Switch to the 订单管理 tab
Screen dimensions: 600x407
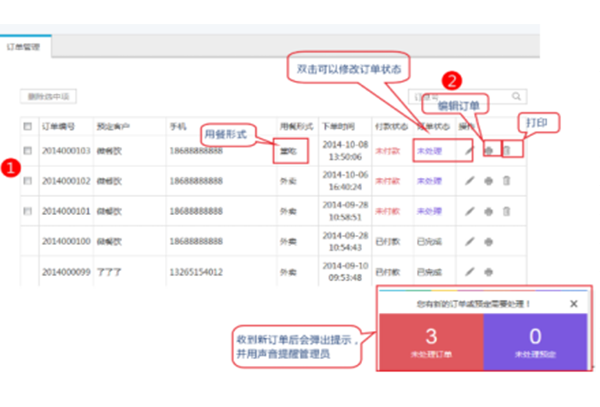click(x=26, y=47)
